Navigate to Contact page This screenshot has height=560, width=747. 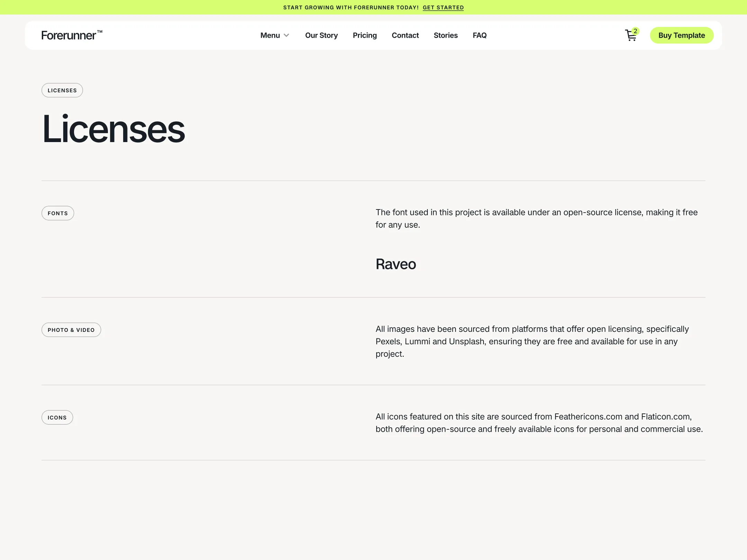(405, 35)
